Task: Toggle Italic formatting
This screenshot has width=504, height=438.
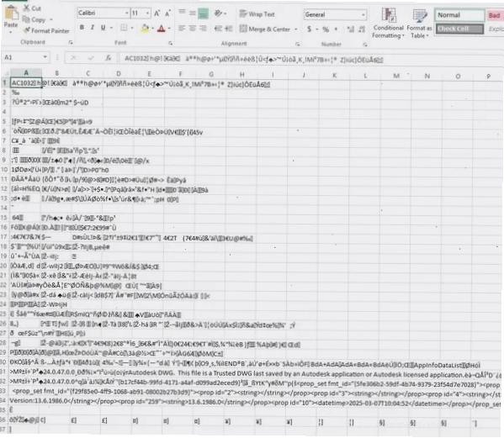Action: 93,28
